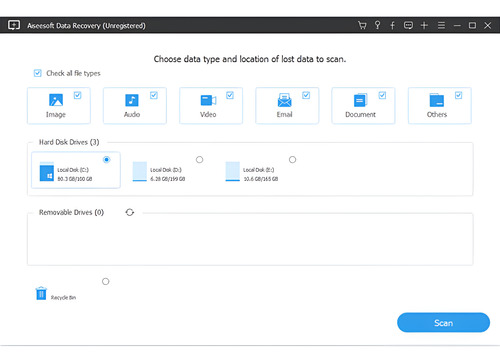Image resolution: width=500 pixels, height=363 pixels.
Task: Toggle the Check all file types checkbox
Action: point(38,73)
